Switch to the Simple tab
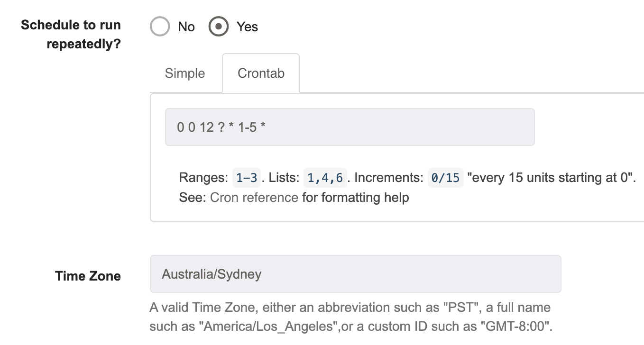 point(185,73)
